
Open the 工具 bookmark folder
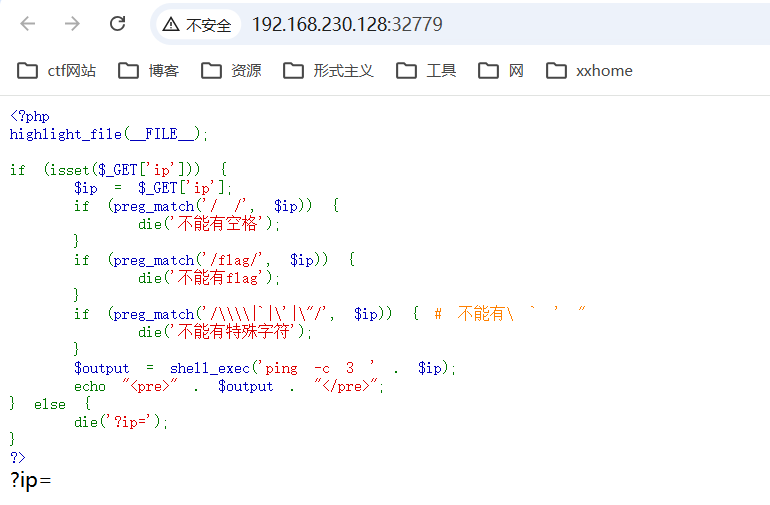pyautogui.click(x=426, y=71)
